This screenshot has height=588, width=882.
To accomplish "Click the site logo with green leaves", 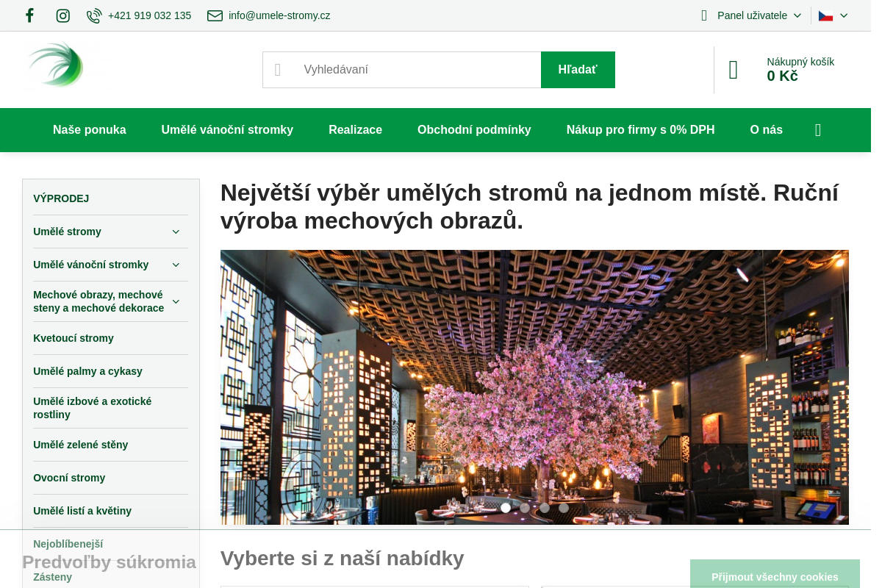I will (55, 65).
